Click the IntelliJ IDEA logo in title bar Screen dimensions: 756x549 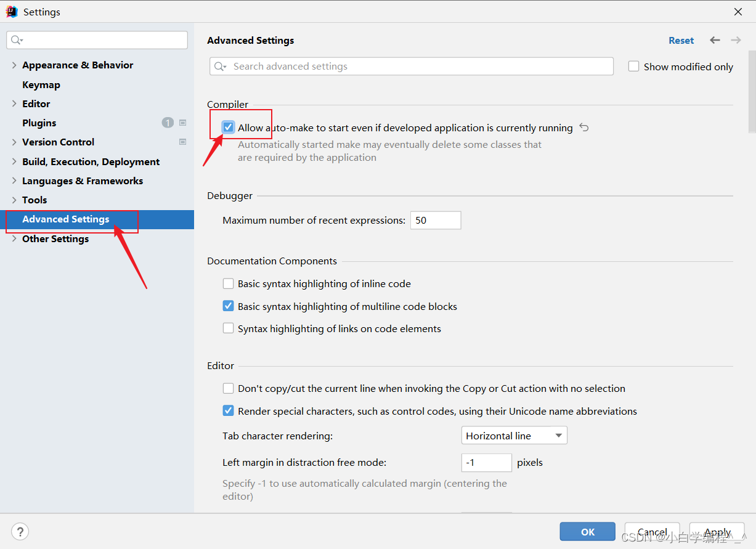click(12, 12)
